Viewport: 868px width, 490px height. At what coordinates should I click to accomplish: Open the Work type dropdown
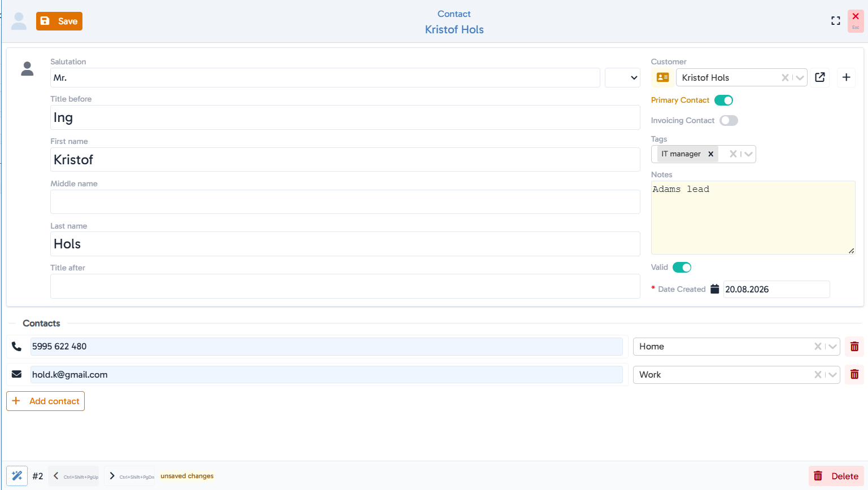click(x=832, y=374)
